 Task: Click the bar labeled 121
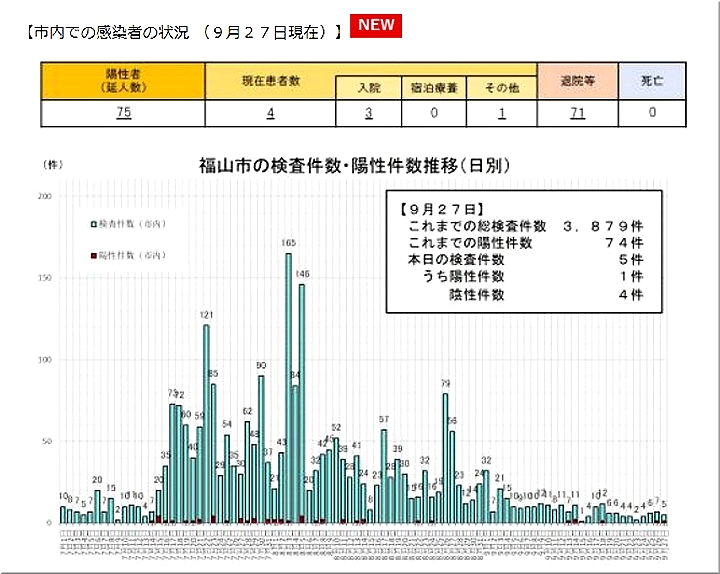click(206, 420)
